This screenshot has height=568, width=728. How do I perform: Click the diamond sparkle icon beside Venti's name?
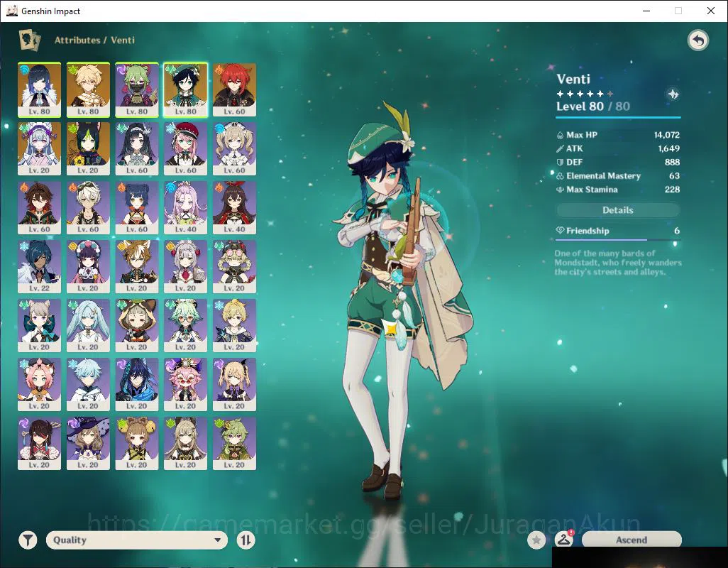[673, 94]
